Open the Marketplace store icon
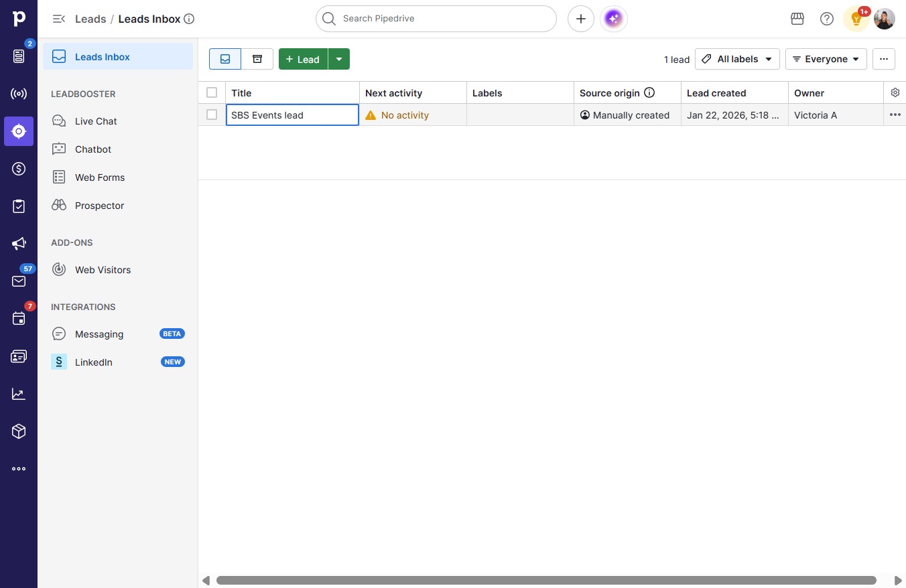 point(797,19)
